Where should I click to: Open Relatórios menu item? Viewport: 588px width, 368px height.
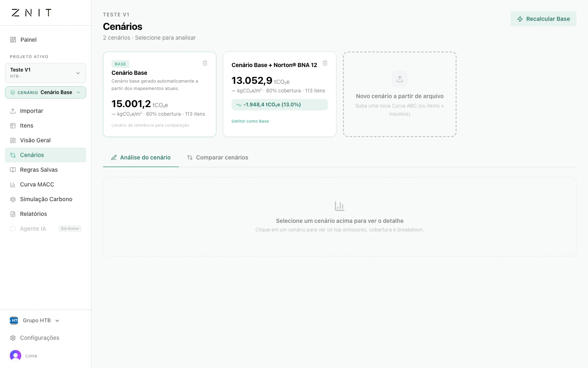pos(45,214)
